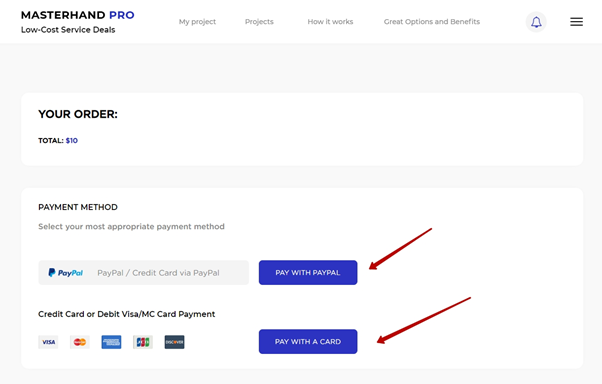602x384 pixels.
Task: Open the hamburger menu icon
Action: [576, 22]
